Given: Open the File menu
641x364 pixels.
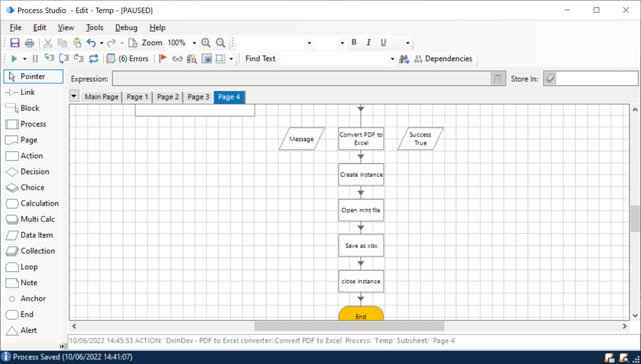Looking at the screenshot, I should tap(15, 28).
